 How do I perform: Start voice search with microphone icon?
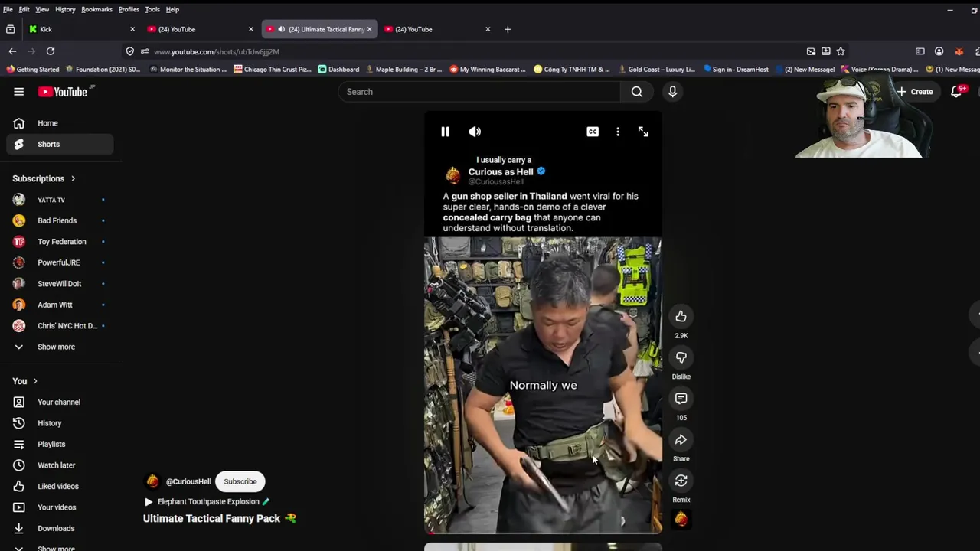[672, 92]
